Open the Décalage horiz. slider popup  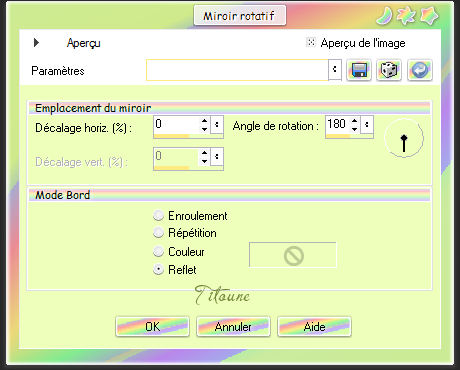[x=217, y=125]
